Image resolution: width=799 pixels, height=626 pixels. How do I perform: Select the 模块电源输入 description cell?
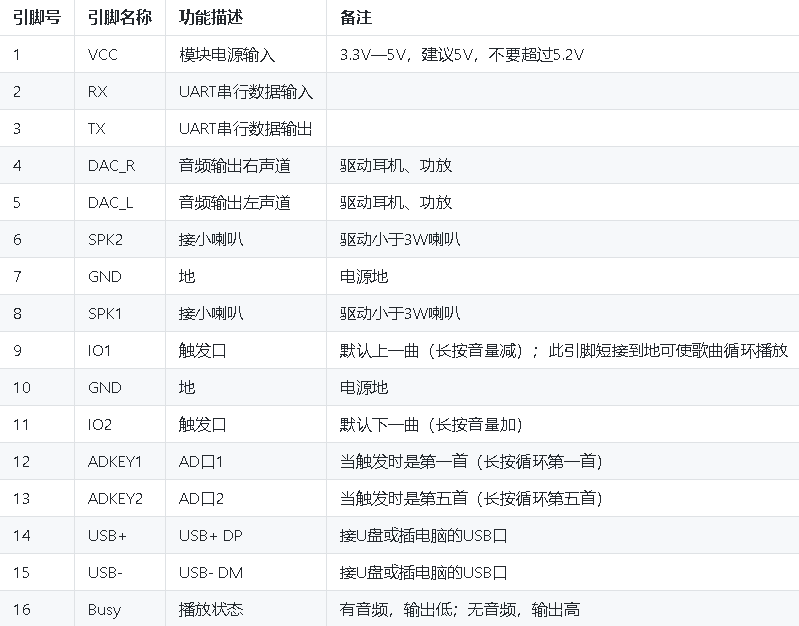(x=227, y=55)
